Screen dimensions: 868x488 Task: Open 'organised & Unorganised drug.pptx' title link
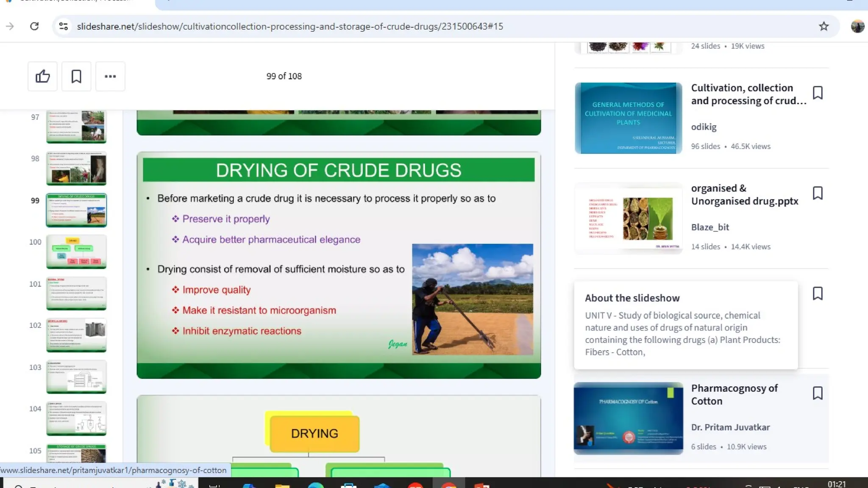point(745,194)
